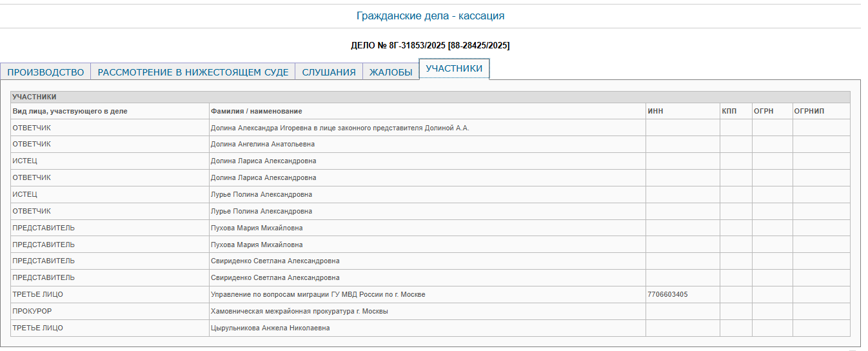Click the 'Гражданские дела - кассация' page title
This screenshot has width=868, height=351.
[430, 16]
